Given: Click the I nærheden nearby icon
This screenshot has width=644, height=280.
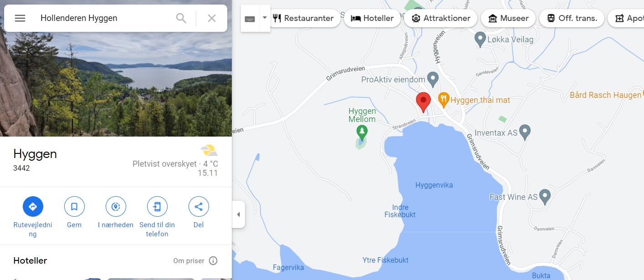Looking at the screenshot, I should [x=116, y=207].
